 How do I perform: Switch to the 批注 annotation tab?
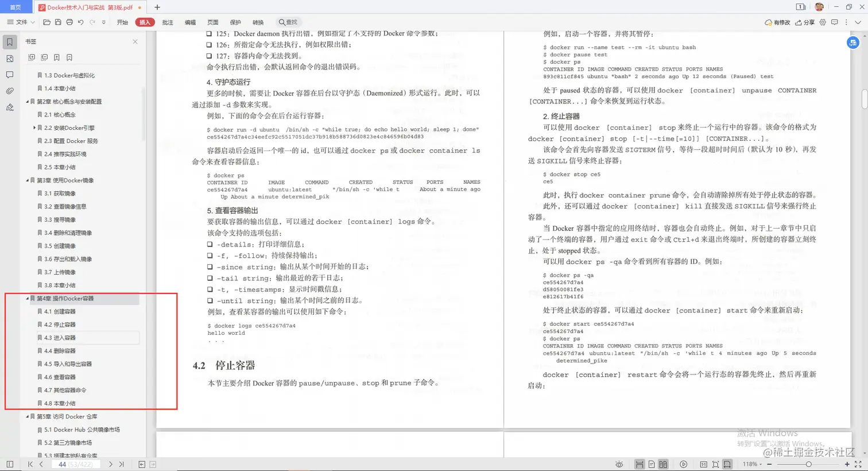pos(168,22)
